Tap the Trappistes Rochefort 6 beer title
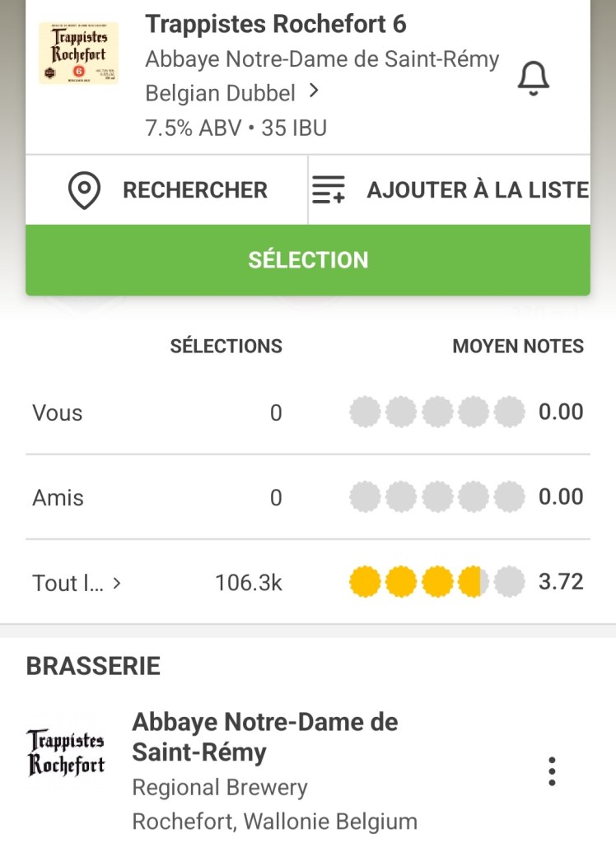Viewport: 616px width, 843px height. point(276,25)
